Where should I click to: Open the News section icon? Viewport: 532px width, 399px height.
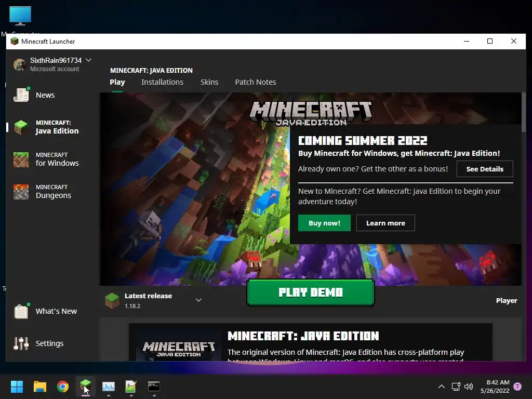pos(21,95)
